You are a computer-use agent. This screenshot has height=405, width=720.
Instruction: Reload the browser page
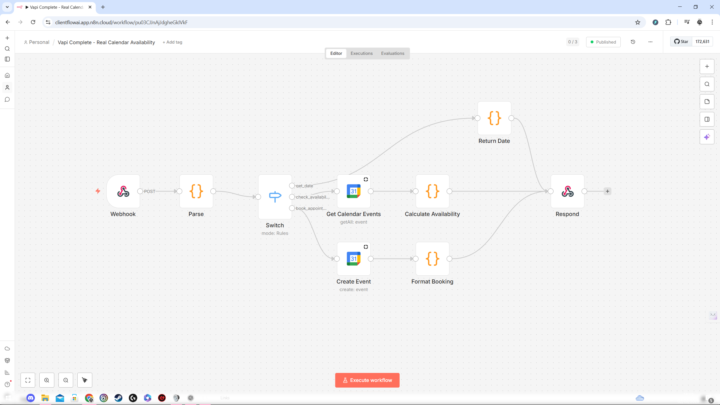pos(33,22)
